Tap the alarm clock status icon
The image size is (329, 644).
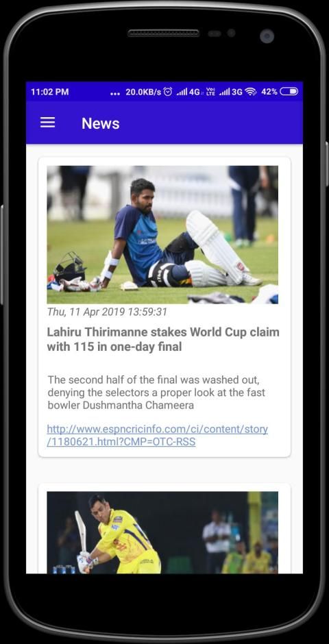click(168, 92)
